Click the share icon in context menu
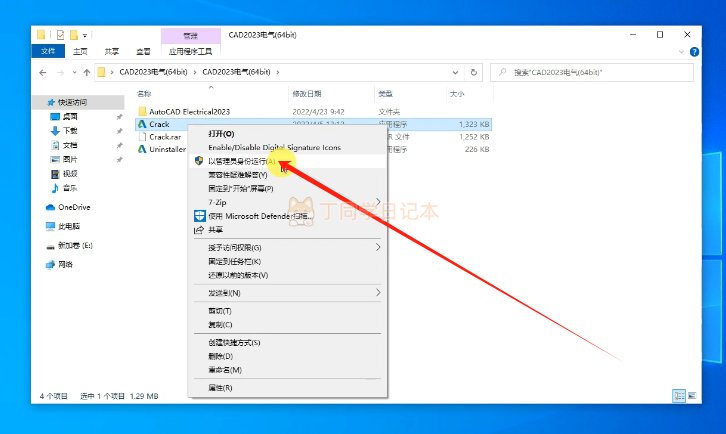726x434 pixels. 199,230
